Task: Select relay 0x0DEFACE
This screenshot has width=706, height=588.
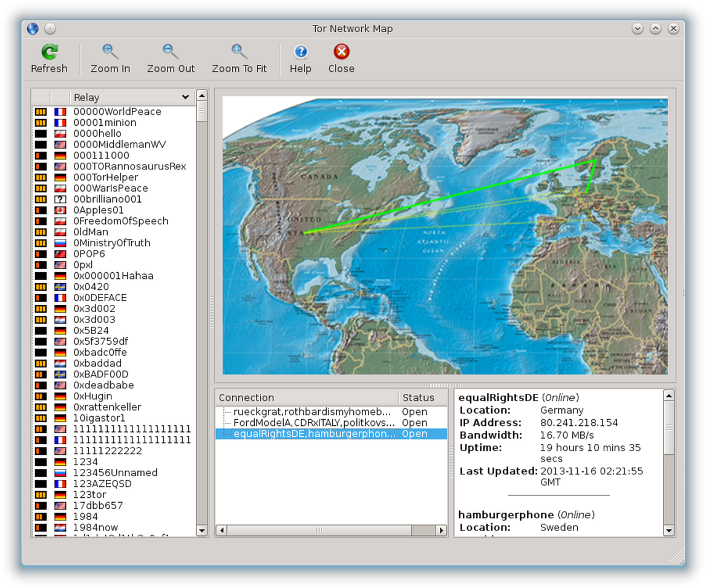Action: click(x=100, y=298)
